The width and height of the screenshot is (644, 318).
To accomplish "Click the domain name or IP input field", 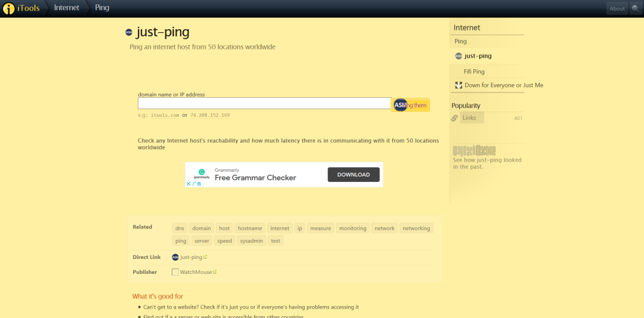I will pos(264,103).
